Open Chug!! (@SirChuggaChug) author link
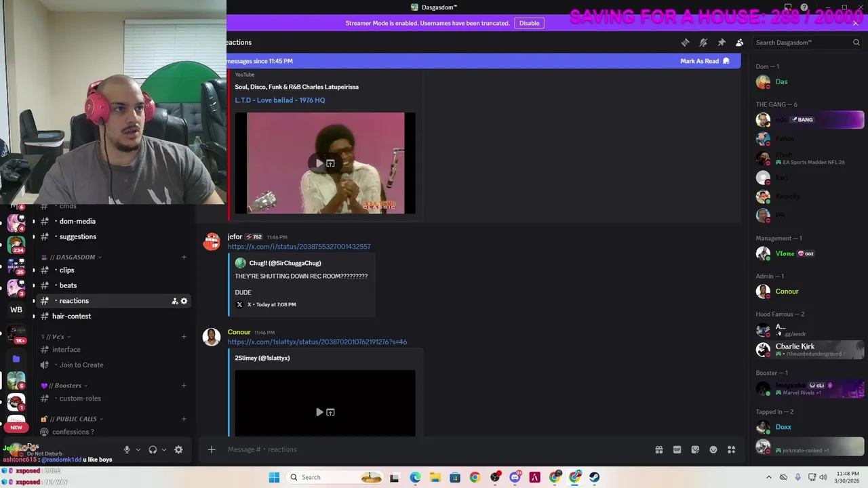 pos(285,263)
